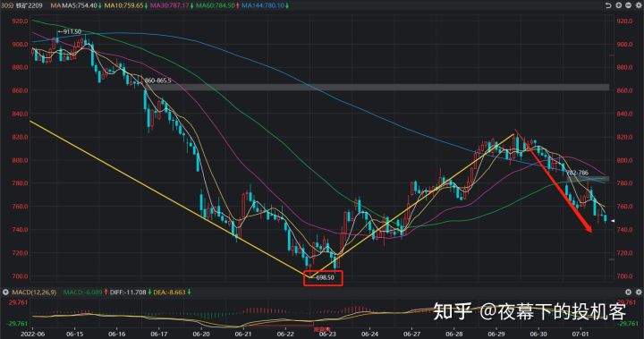
Task: Zoom out using the minus circle icon
Action: [629, 5]
